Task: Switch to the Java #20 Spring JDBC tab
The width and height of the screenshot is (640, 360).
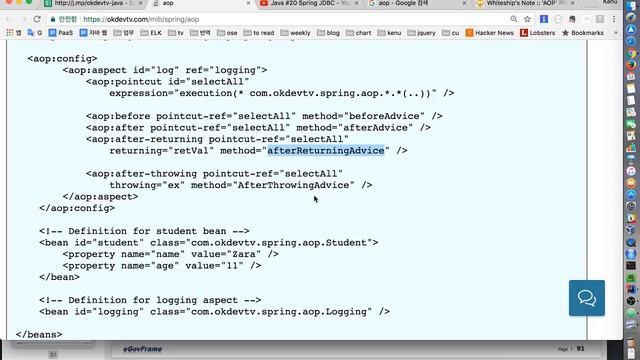Action: coord(309,3)
